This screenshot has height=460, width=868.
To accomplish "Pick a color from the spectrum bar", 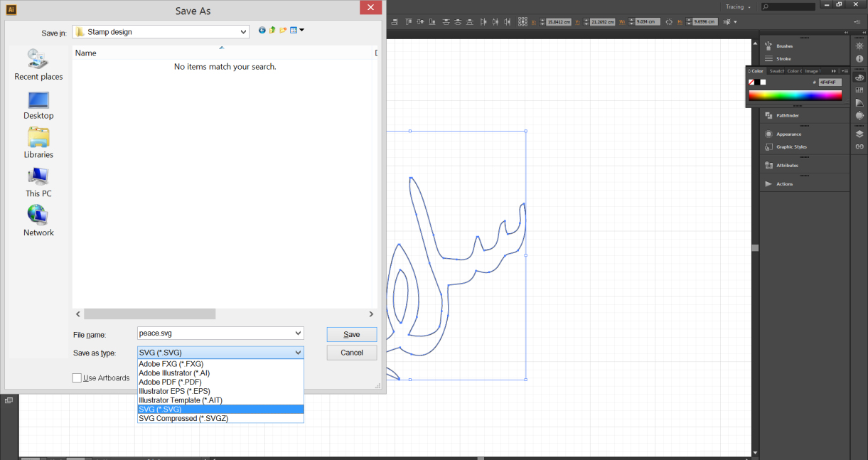I will (795, 95).
